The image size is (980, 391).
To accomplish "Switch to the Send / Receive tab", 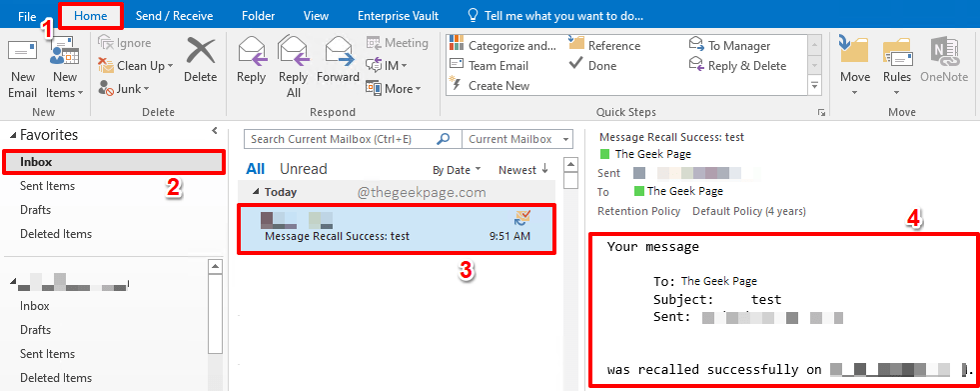I will point(175,16).
